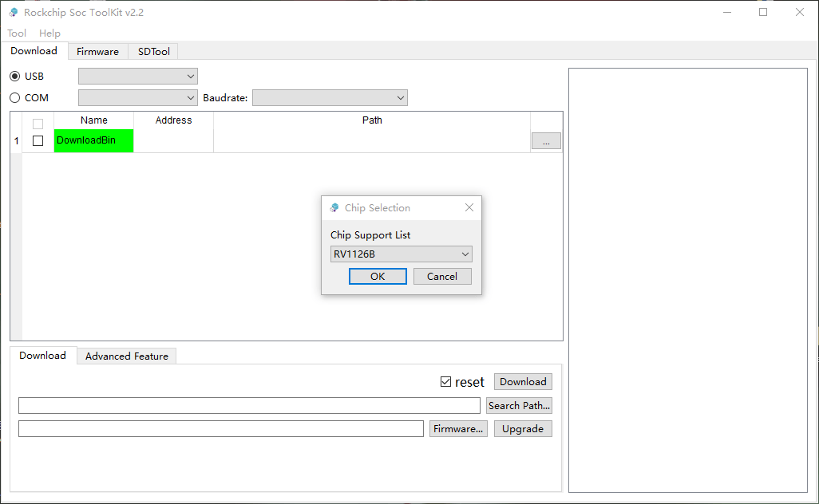The height and width of the screenshot is (504, 819).
Task: Close the Rockchip Soc ToolKit window
Action: coord(800,12)
